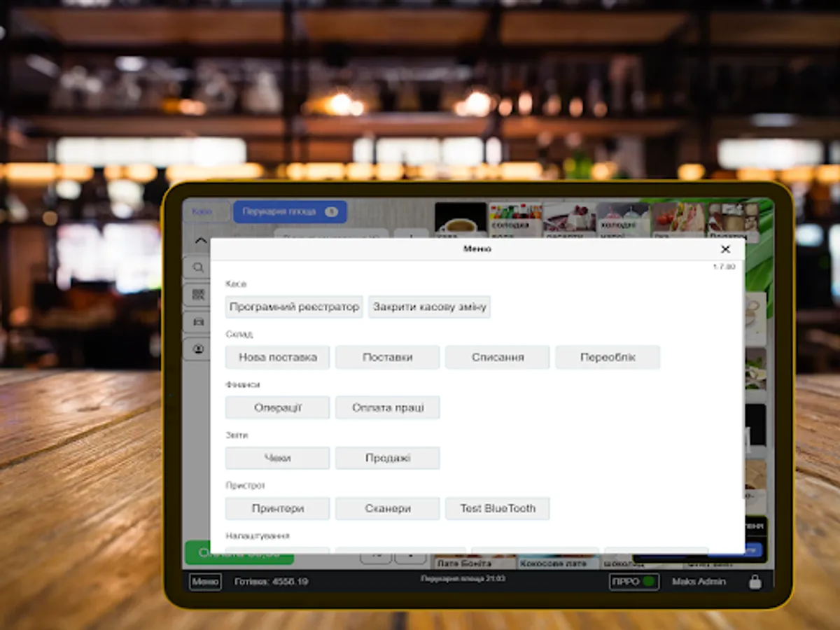Viewport: 840px width, 630px height.
Task: Open the Меню button on the status bar
Action: point(204,582)
